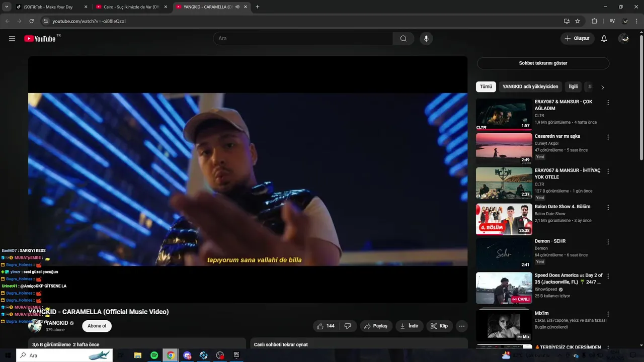
Task: Open options menu for Balon Date Show
Action: pos(608,207)
